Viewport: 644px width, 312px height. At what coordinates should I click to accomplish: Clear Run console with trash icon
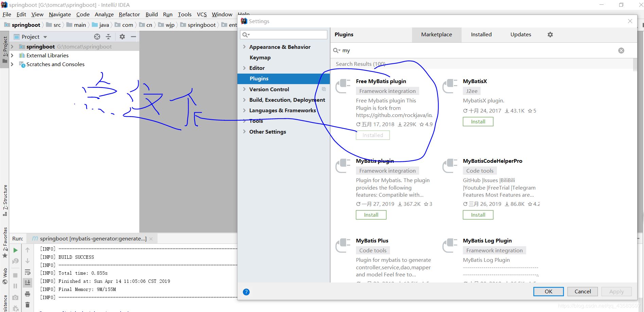point(28,305)
